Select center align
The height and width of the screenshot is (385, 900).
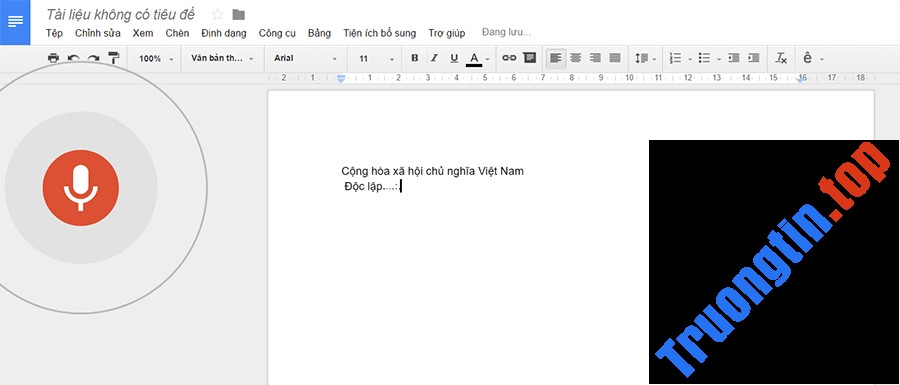click(576, 58)
